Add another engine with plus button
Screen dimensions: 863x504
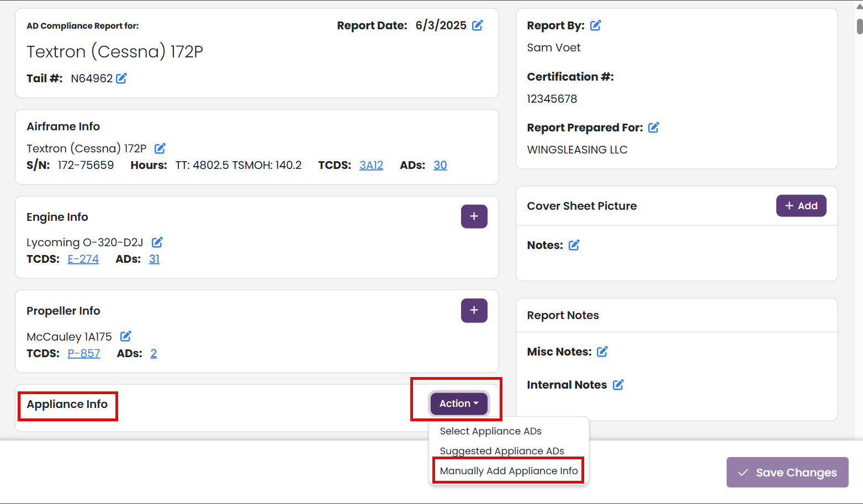tap(474, 216)
